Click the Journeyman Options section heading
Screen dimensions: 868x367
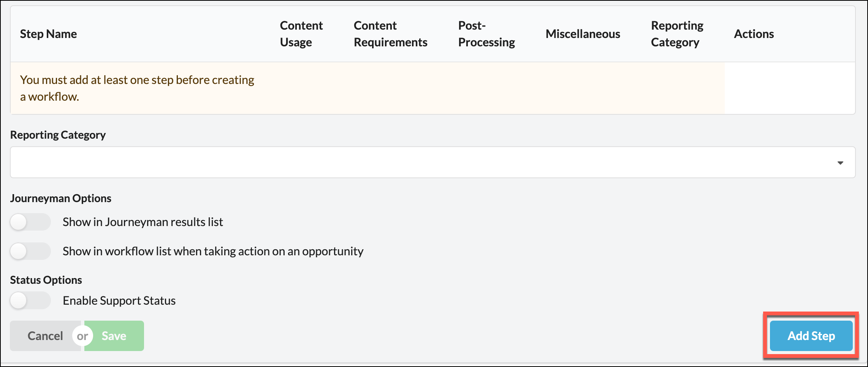point(60,198)
